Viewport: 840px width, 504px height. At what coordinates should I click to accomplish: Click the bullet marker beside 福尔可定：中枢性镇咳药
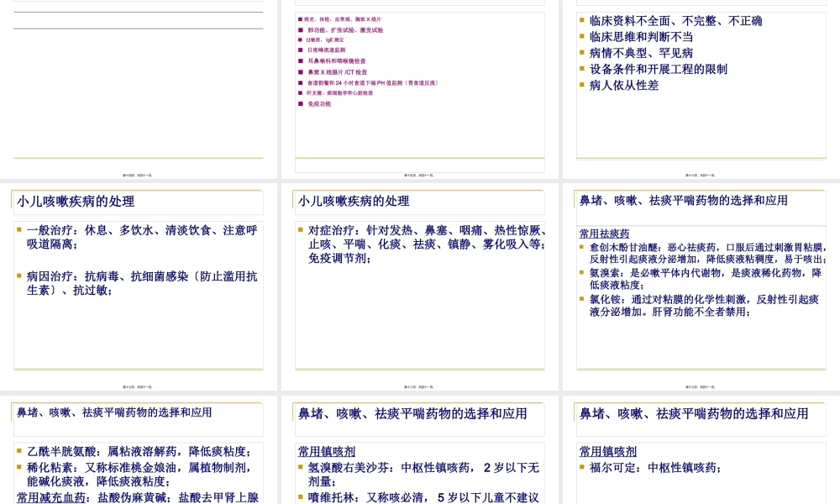click(580, 468)
